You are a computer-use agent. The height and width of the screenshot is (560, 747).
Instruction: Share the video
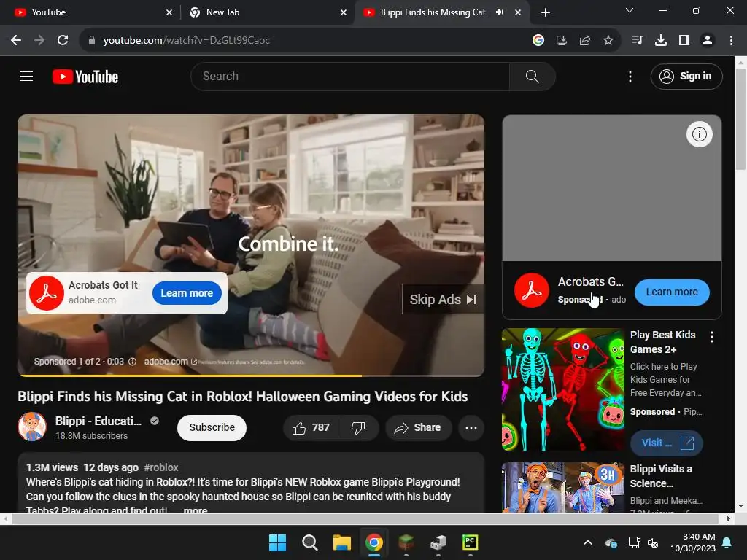[418, 427]
